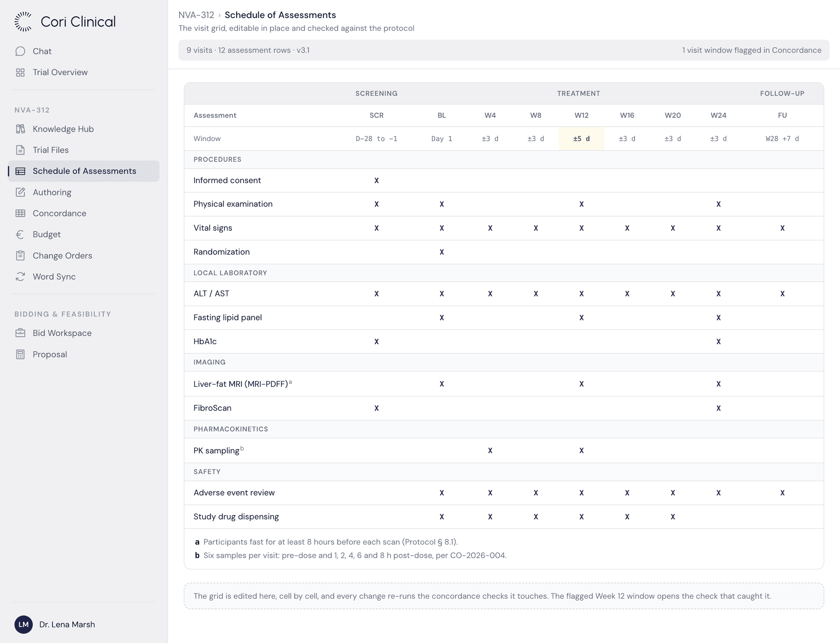Viewport: 840px width, 643px height.
Task: Click PK sampling X at W4
Action: click(490, 451)
